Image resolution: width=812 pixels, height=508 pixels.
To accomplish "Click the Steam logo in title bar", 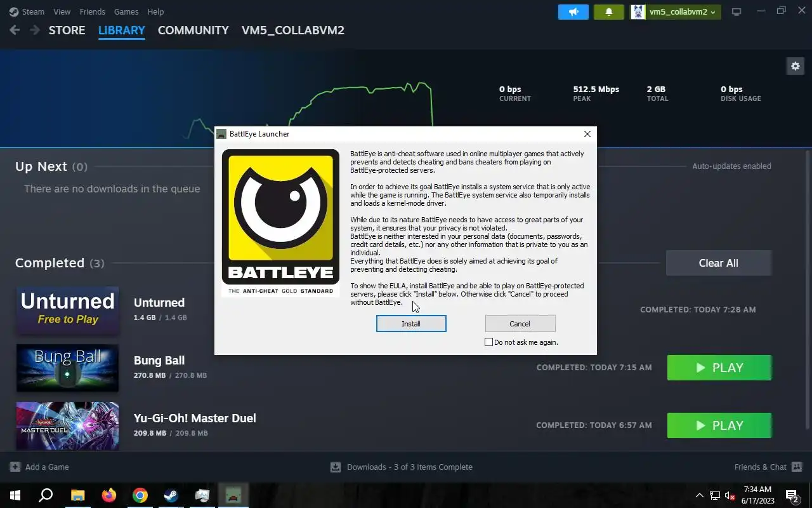I will [x=14, y=11].
